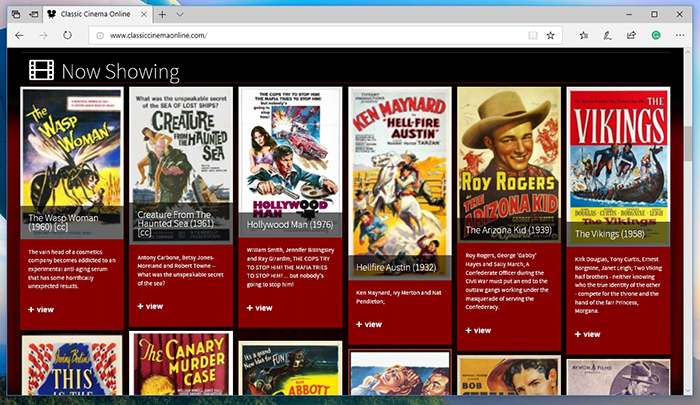The image size is (700, 405).
Task: Open The Arizona Kid poster
Action: pyautogui.click(x=509, y=164)
